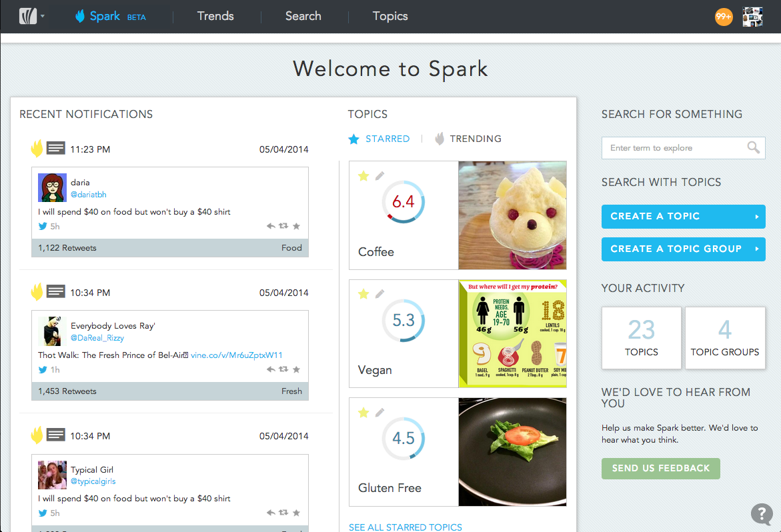Image resolution: width=781 pixels, height=532 pixels.
Task: Open the 23 Topics activity tile
Action: pyautogui.click(x=641, y=338)
